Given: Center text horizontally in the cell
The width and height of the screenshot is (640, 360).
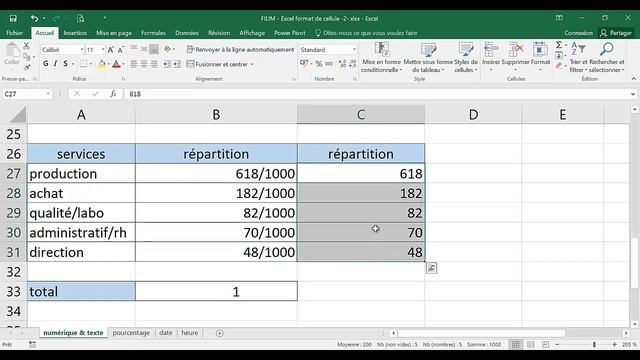Looking at the screenshot, I should pyautogui.click(x=144, y=64).
